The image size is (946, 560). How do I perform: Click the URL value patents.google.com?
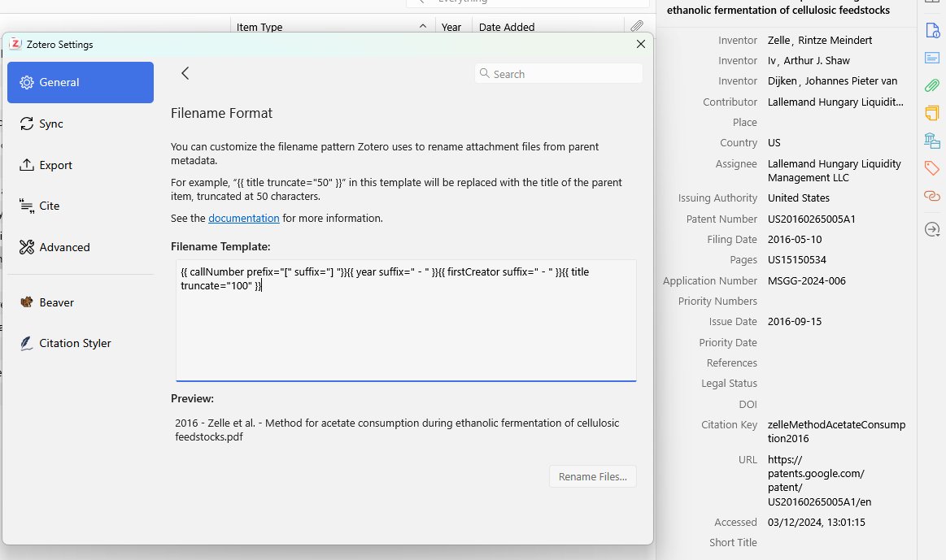(819, 480)
